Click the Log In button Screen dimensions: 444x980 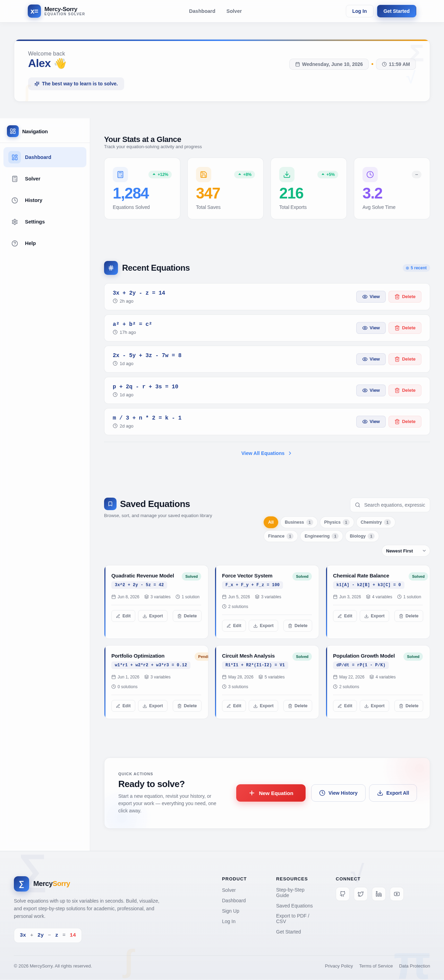point(359,11)
